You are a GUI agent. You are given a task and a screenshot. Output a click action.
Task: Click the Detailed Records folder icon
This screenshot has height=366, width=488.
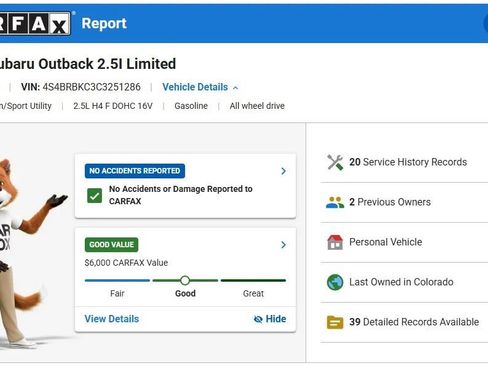[335, 322]
